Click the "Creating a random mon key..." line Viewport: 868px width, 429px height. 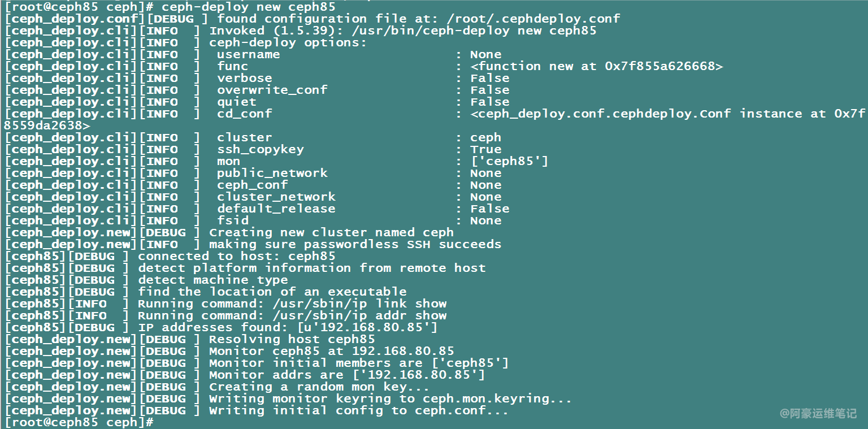click(319, 387)
